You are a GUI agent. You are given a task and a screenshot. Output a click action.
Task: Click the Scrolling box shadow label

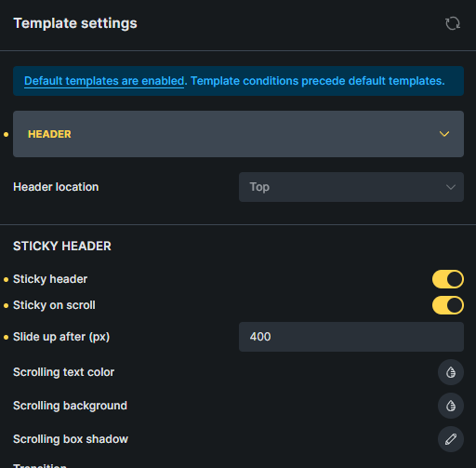click(x=71, y=439)
